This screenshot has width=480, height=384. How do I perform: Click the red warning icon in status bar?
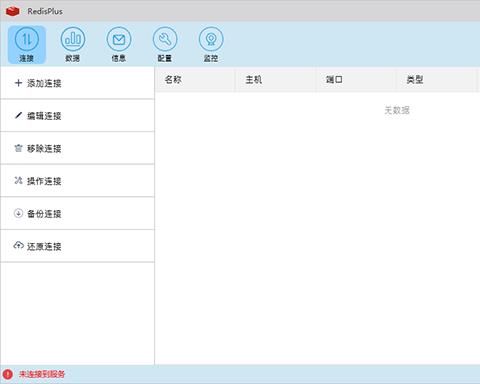7,374
